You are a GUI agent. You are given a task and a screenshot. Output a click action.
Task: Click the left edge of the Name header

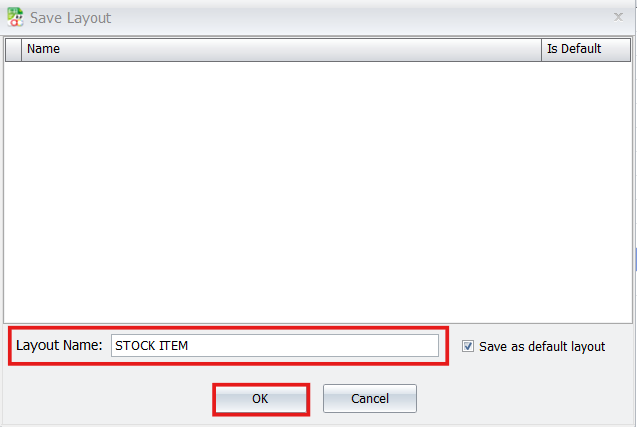coord(24,49)
